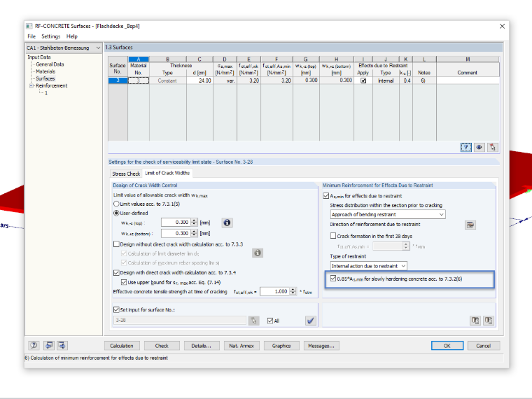Screen dimensions: 532x399
Task: Click the blue checkmark apply icon
Action: point(310,321)
